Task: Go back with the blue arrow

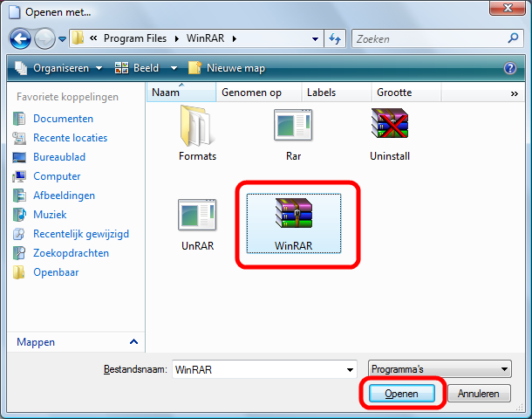Action: 20,38
